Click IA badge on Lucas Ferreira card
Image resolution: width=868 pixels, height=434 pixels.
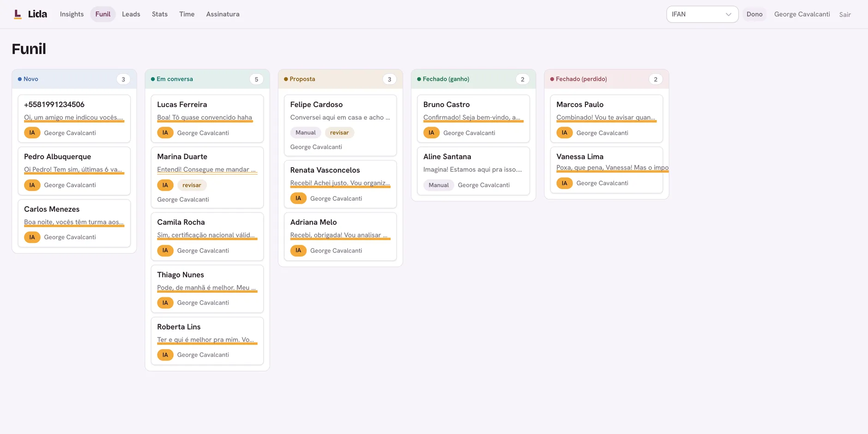tap(165, 133)
